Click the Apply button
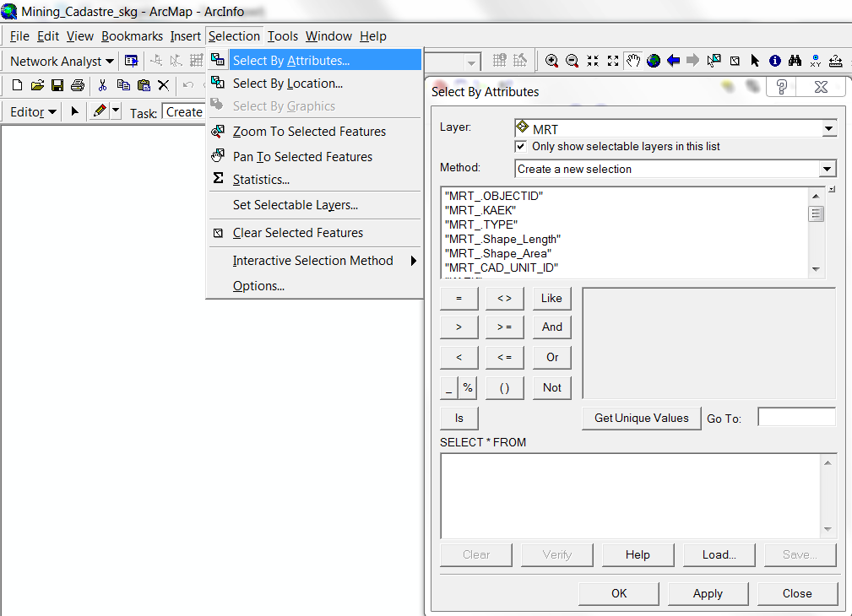The height and width of the screenshot is (616, 852). coord(708,594)
